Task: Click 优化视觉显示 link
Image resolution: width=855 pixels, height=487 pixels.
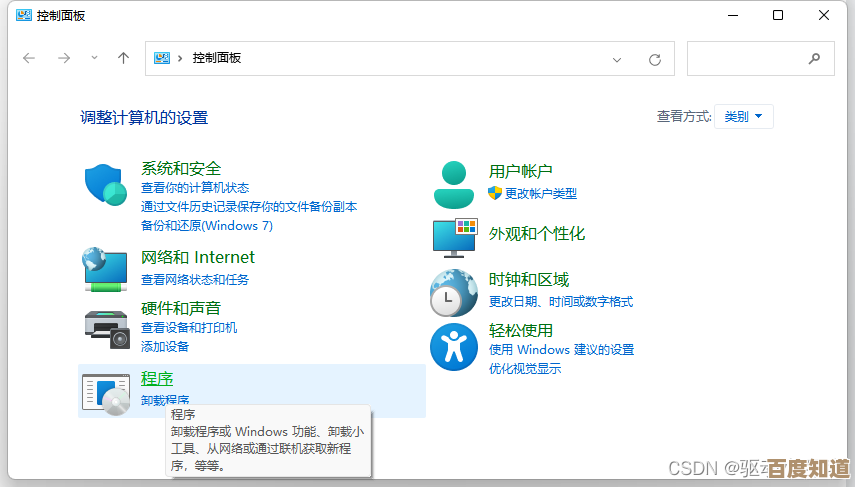Action: point(525,369)
